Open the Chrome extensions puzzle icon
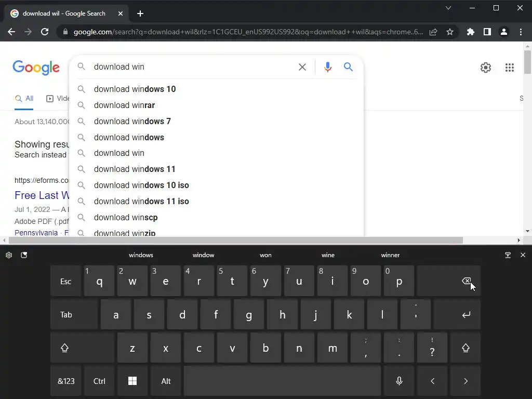The image size is (532, 399). click(x=471, y=32)
